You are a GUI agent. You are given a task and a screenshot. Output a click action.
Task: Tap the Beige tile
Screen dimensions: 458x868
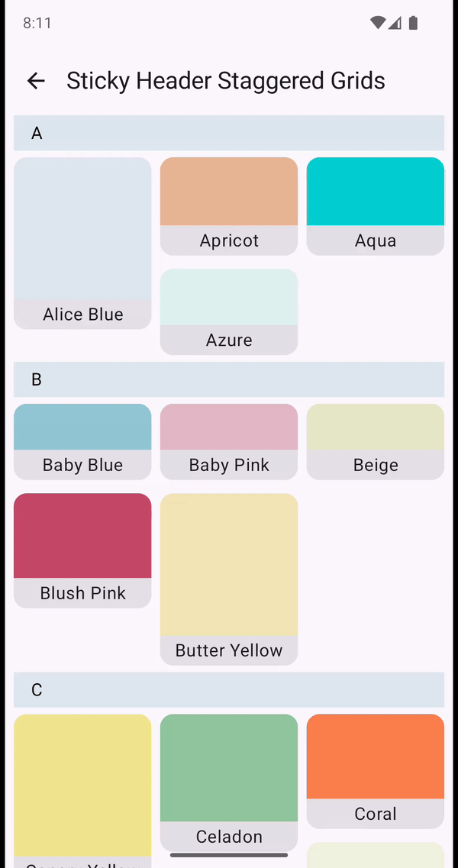(x=375, y=440)
